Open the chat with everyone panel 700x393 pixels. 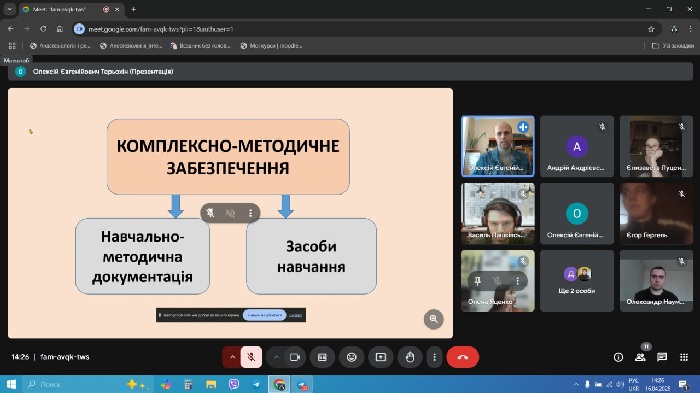click(662, 357)
